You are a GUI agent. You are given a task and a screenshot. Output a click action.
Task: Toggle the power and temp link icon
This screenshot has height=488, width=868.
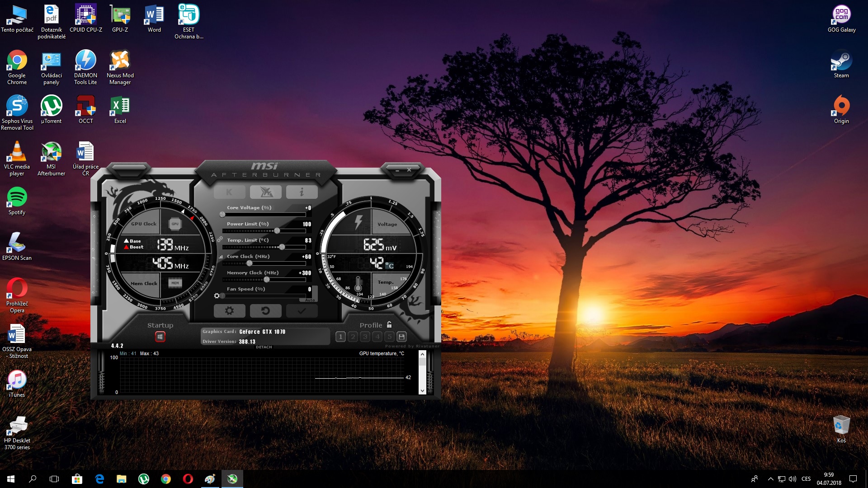pos(220,239)
